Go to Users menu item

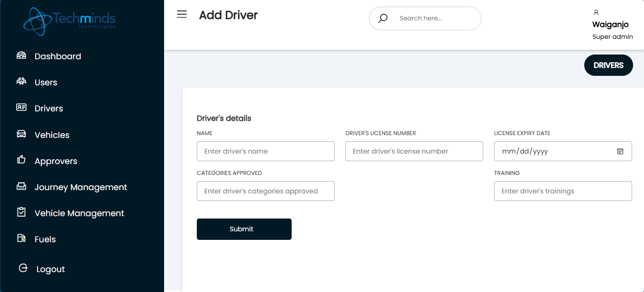(46, 82)
